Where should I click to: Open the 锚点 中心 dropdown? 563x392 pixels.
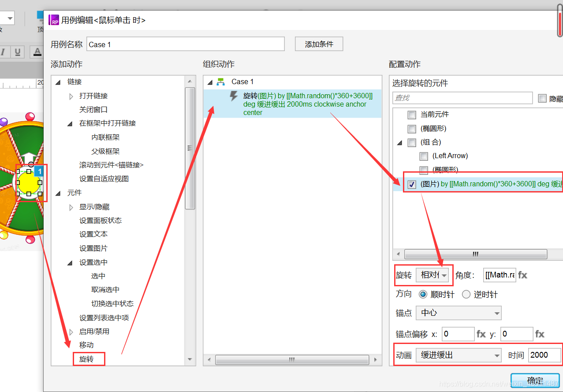(x=459, y=313)
